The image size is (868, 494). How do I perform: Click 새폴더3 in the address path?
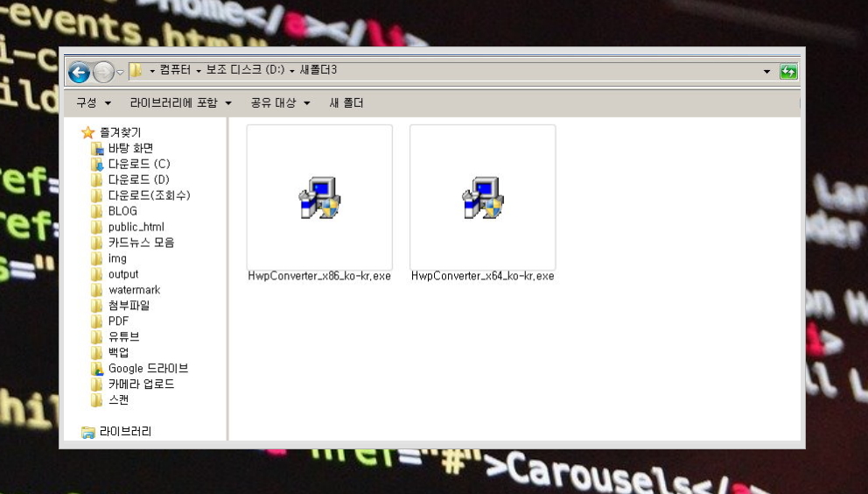[x=318, y=70]
